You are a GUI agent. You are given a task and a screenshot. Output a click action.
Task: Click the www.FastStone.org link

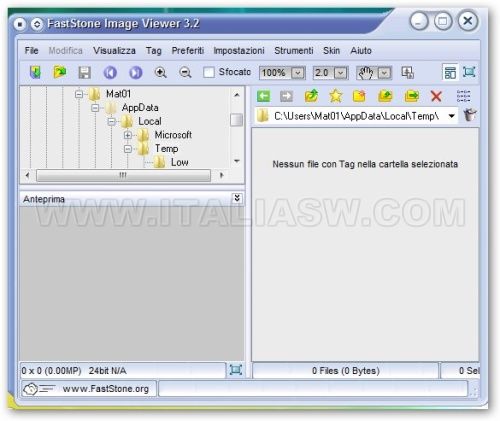click(x=106, y=389)
